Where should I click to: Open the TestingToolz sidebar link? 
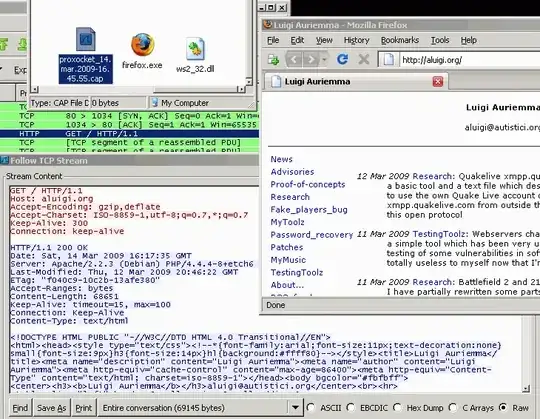click(297, 273)
